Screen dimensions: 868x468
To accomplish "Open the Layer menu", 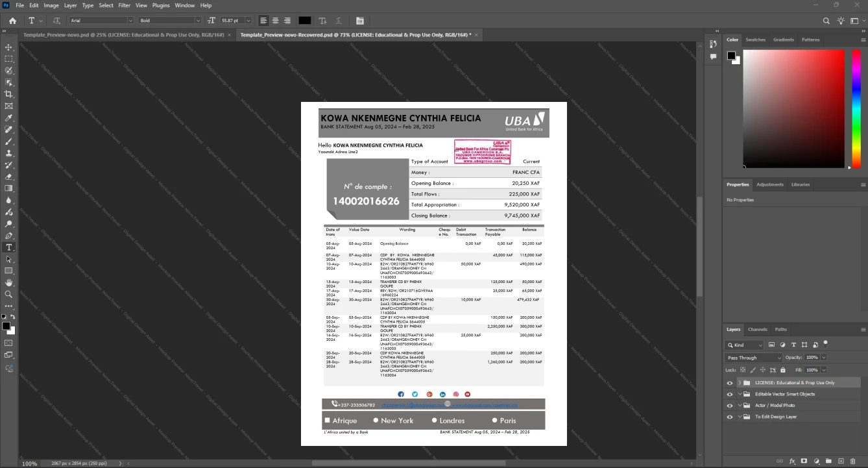I will 70,5.
